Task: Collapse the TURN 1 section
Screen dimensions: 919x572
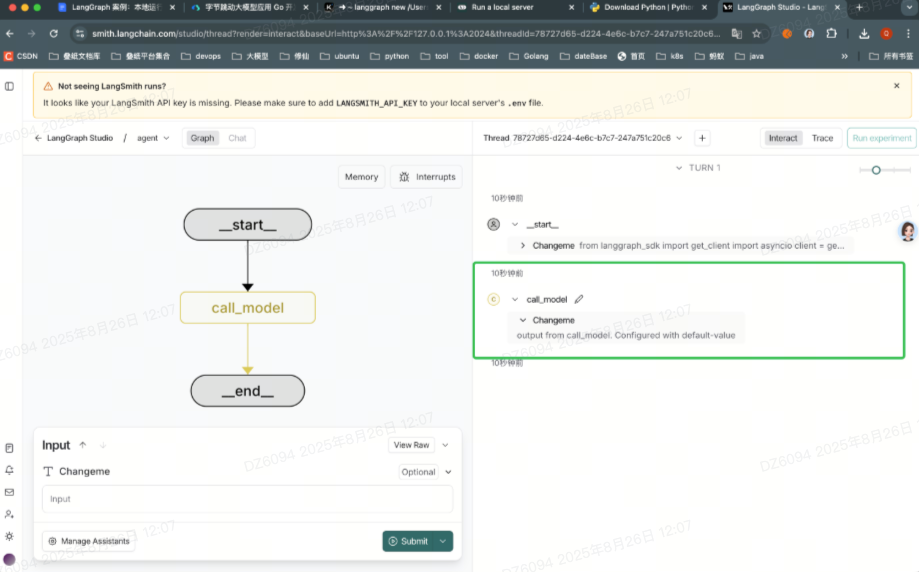Action: 679,168
